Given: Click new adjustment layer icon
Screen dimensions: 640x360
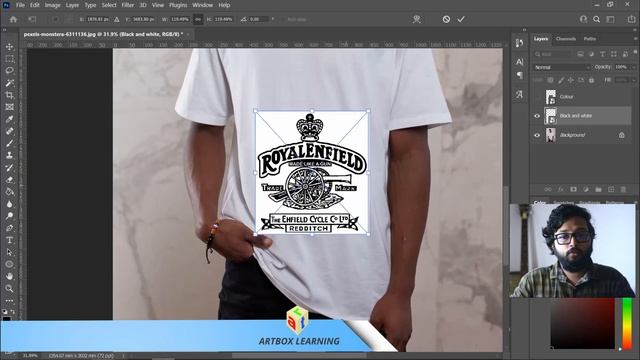Looking at the screenshot, I should [x=586, y=189].
